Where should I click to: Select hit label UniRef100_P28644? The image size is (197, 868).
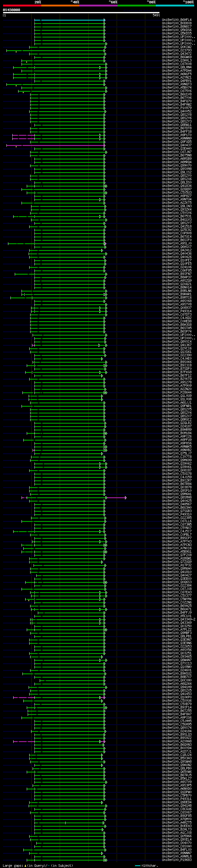click(x=177, y=392)
